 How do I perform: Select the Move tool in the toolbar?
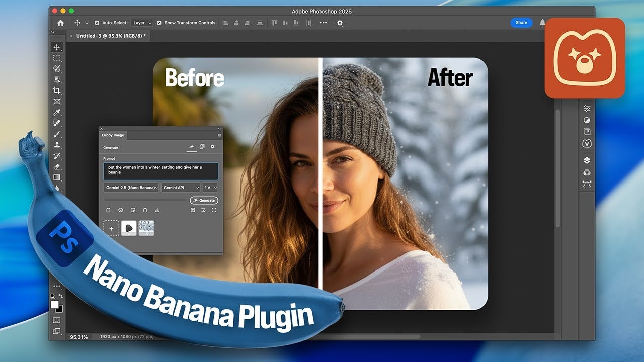point(57,47)
